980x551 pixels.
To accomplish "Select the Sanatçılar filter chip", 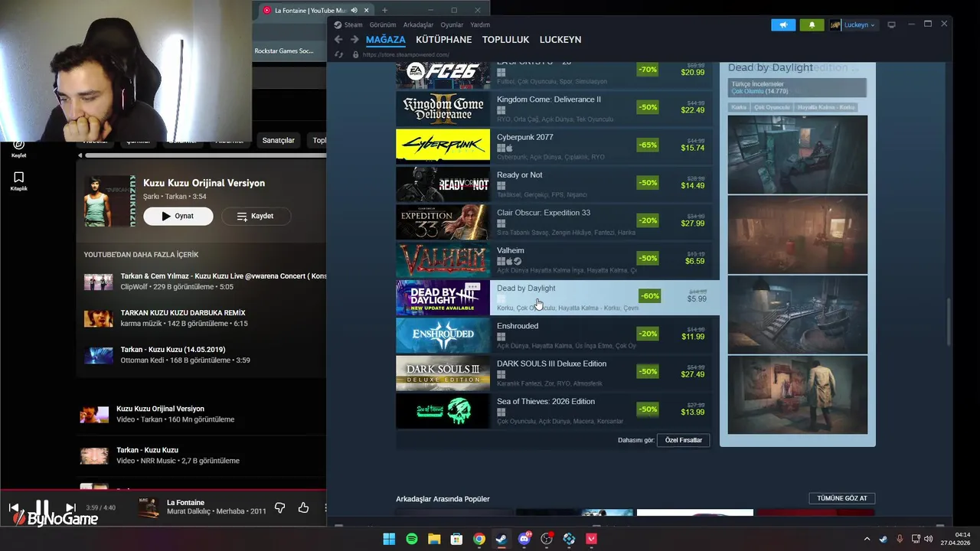I will pos(278,140).
